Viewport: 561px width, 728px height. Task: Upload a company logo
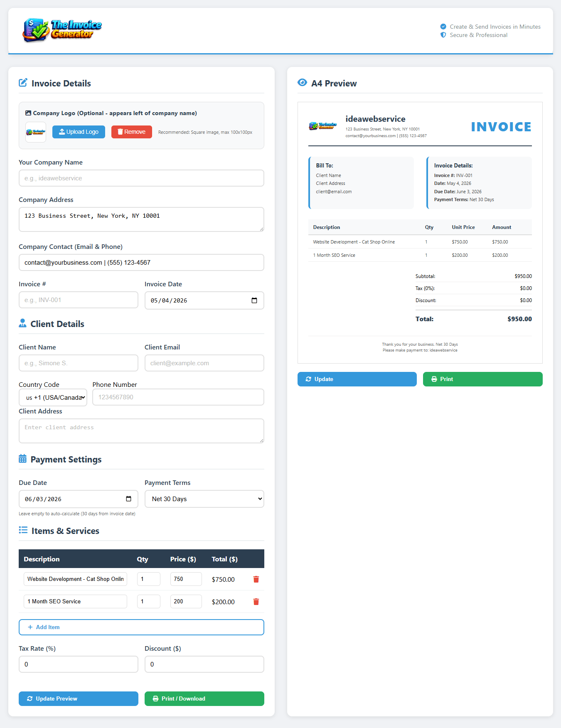point(79,132)
